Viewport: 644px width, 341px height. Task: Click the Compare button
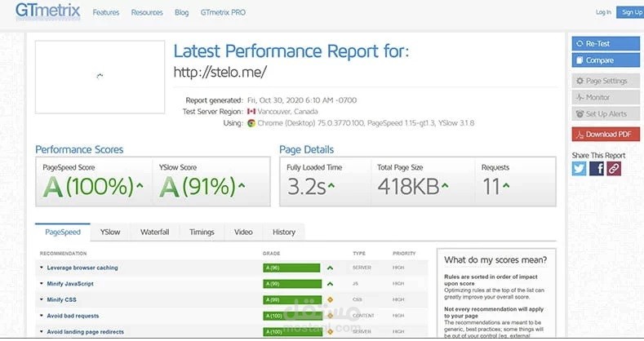[x=606, y=60]
